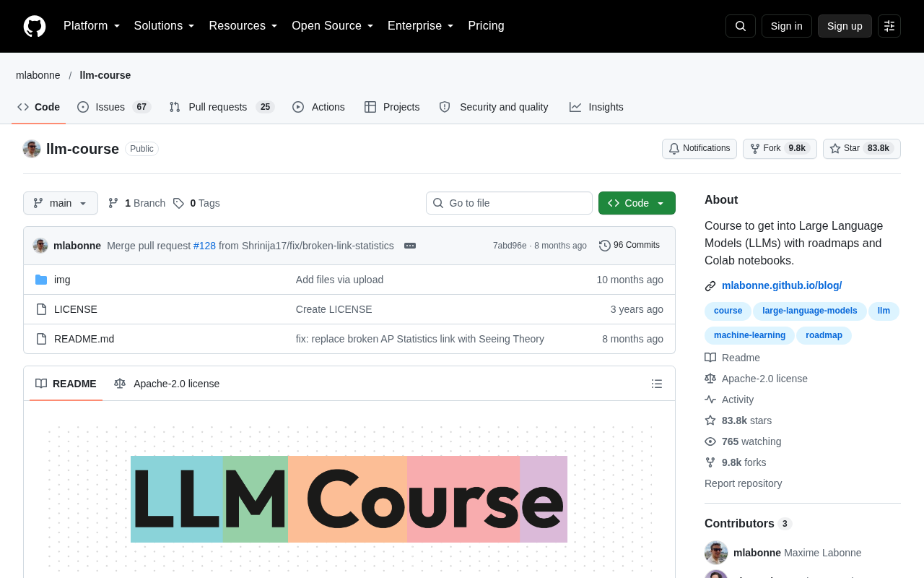Click mlabonne avatar in latest commit row
Image resolution: width=924 pixels, height=578 pixels.
(x=40, y=246)
